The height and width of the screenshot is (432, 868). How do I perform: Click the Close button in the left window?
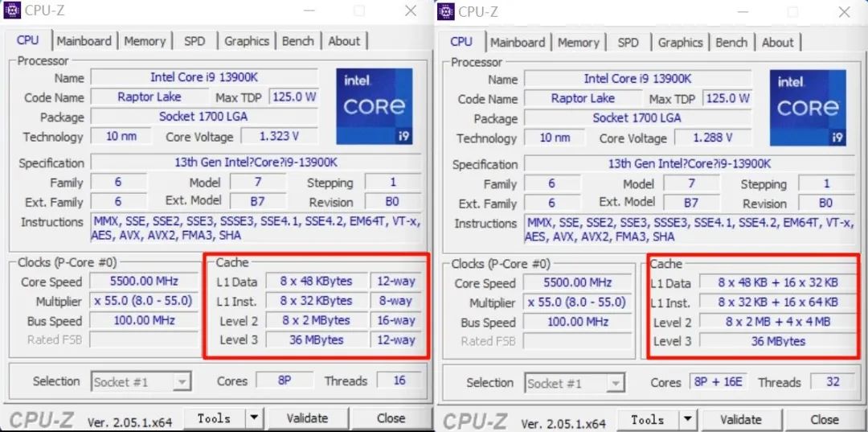click(391, 418)
